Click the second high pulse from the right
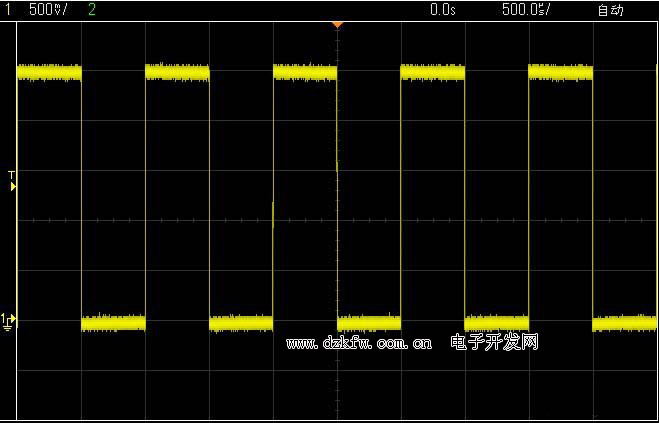Screen dimensions: 659x423 [x=432, y=72]
